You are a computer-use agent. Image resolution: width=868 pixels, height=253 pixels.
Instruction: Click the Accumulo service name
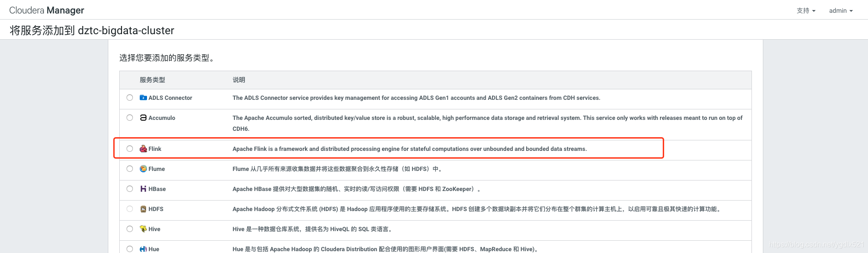[x=162, y=118]
